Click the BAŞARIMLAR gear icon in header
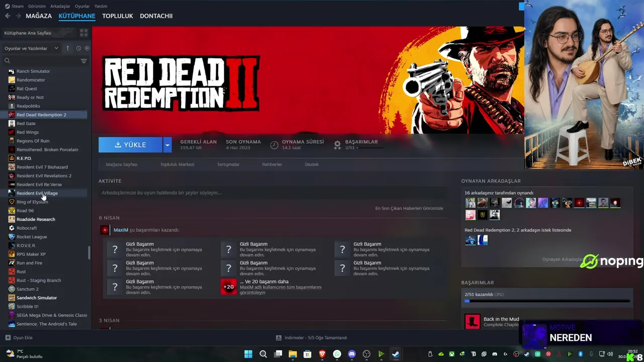 click(338, 145)
